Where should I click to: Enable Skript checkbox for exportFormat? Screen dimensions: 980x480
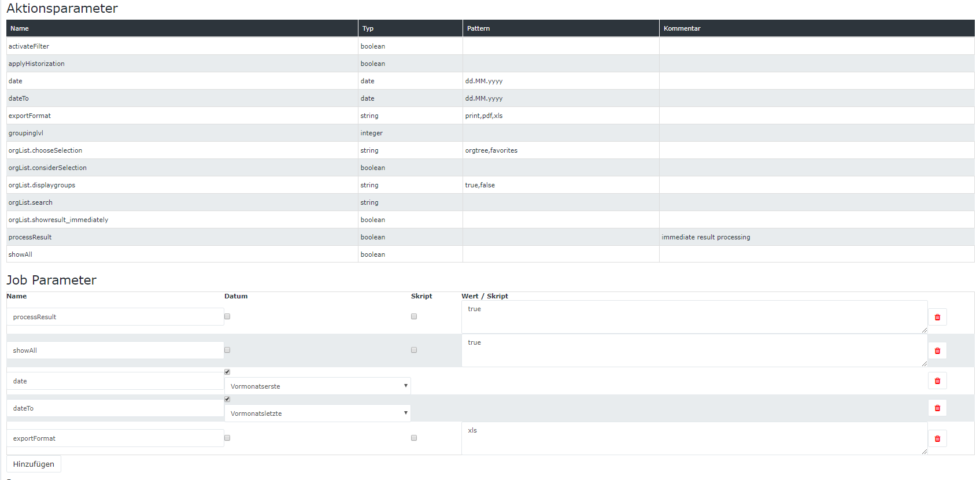click(x=414, y=438)
